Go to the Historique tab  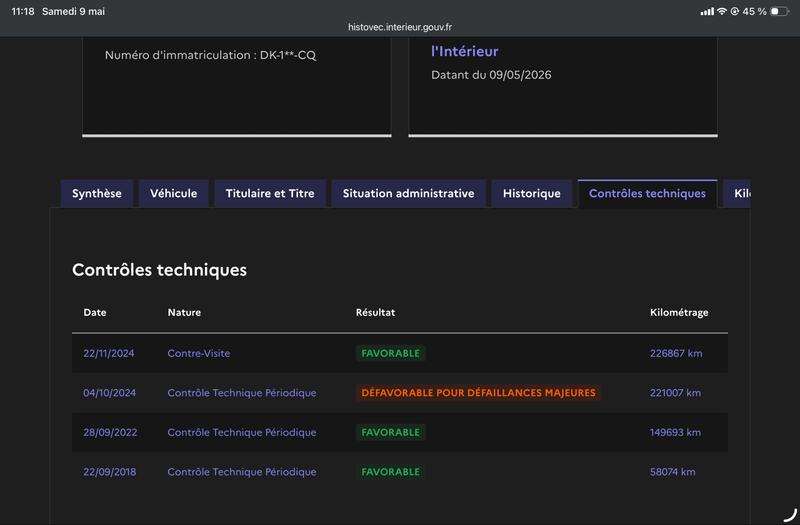pos(532,193)
